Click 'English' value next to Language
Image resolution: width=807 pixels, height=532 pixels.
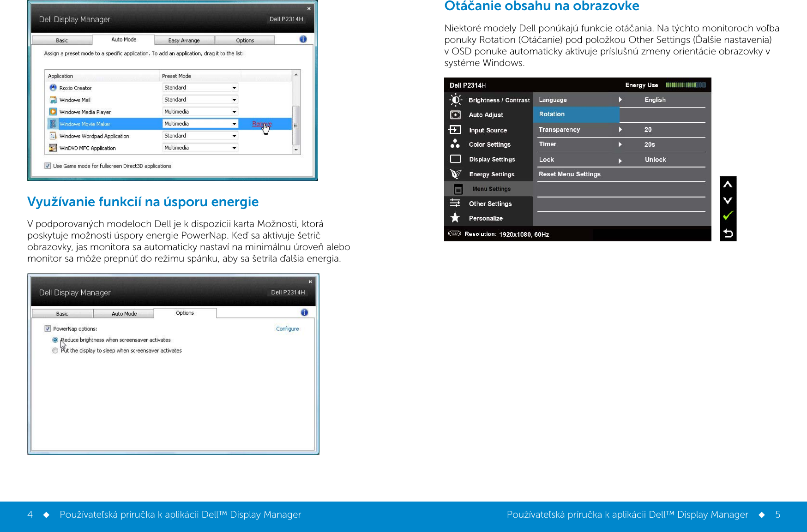(x=655, y=100)
